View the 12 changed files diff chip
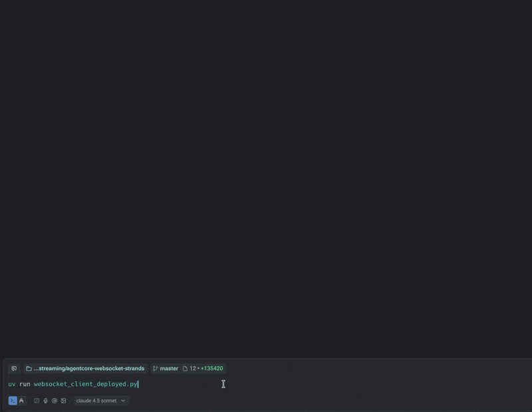 tap(203, 368)
